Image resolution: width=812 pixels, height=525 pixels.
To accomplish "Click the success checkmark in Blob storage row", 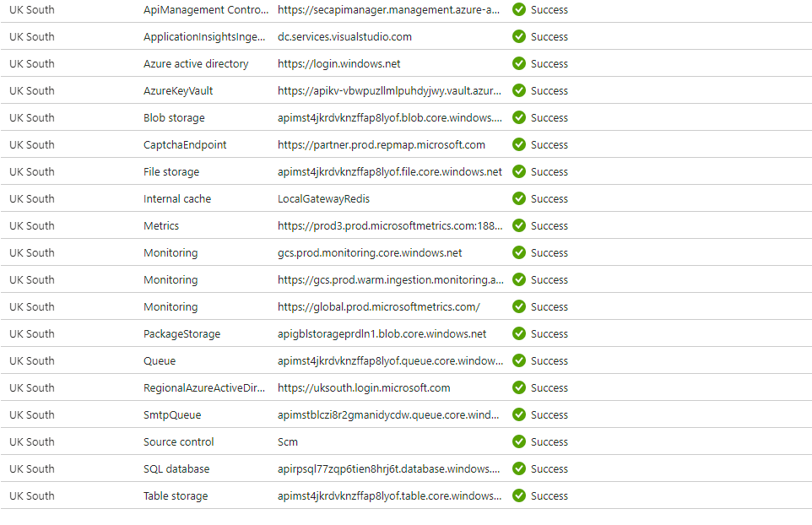I will [x=519, y=118].
